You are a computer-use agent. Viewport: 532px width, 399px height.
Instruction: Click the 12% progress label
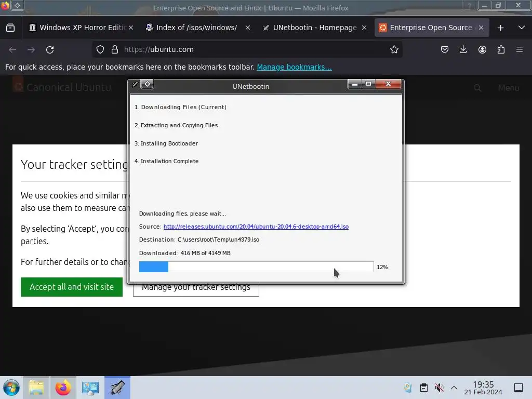click(x=382, y=267)
